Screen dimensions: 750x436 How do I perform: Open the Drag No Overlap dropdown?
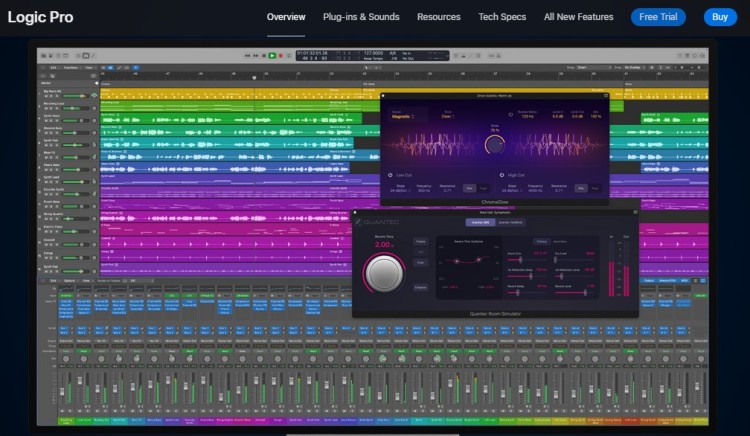click(634, 67)
